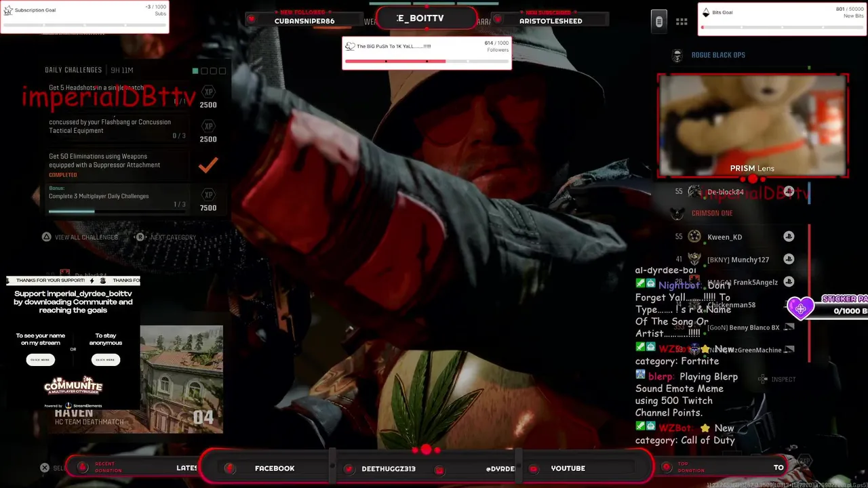Click the rocket icon in the follower goal
The width and height of the screenshot is (868, 488).
click(350, 46)
